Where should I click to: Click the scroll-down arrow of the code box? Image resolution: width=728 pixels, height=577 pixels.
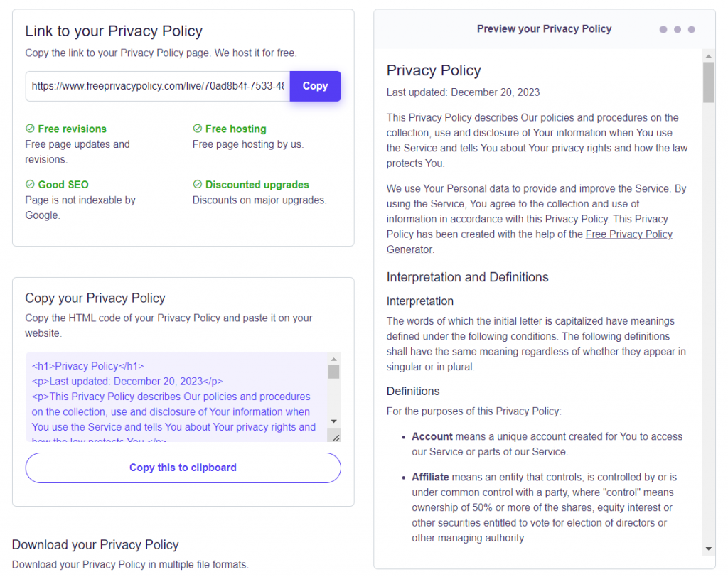tap(333, 421)
